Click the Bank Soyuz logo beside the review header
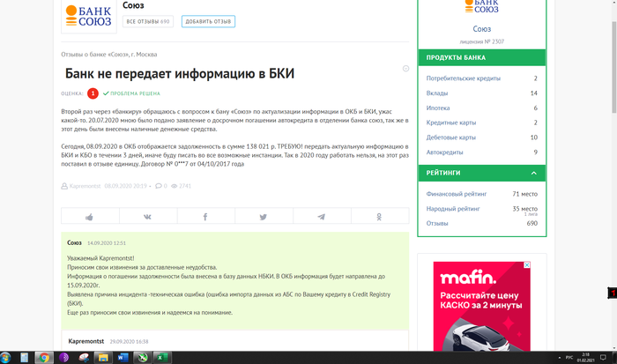Image resolution: width=617 pixels, height=364 pixels. [x=89, y=16]
